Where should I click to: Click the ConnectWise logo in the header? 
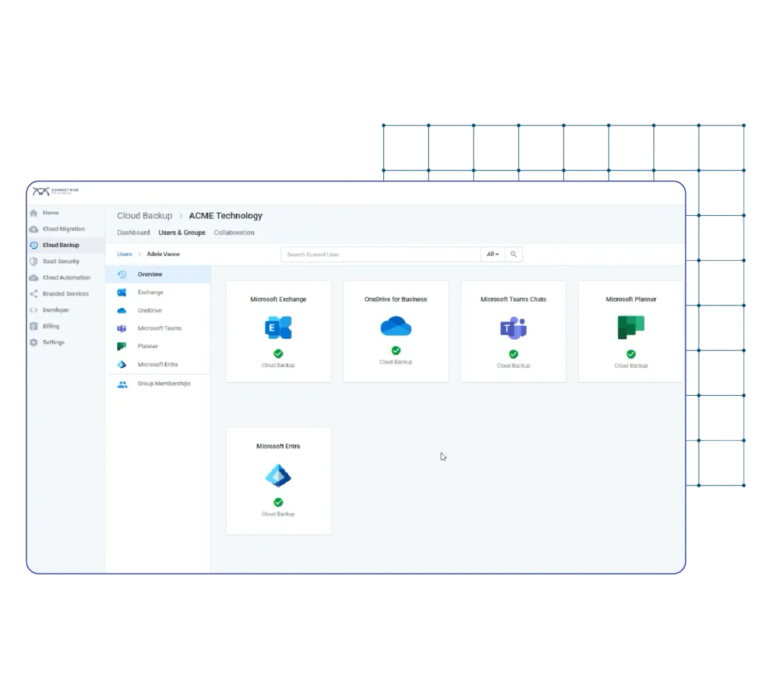pos(55,191)
